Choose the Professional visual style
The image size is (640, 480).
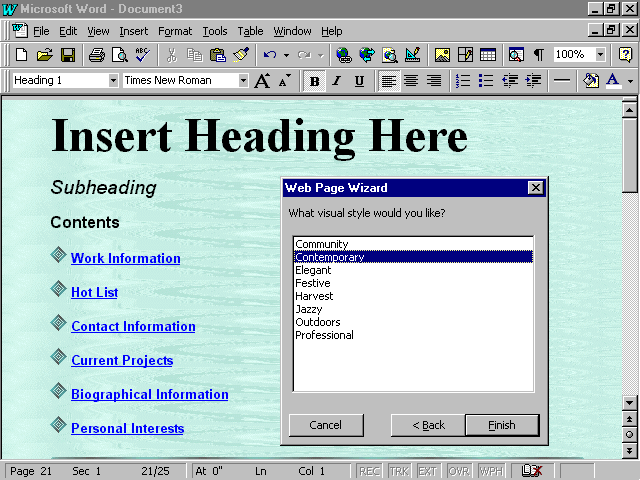413,335
